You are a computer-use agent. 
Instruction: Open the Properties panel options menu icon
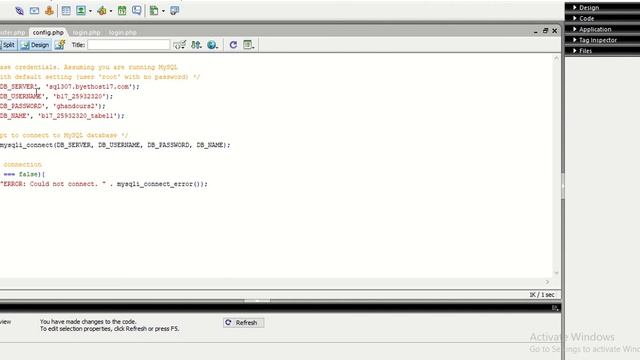pos(555,308)
